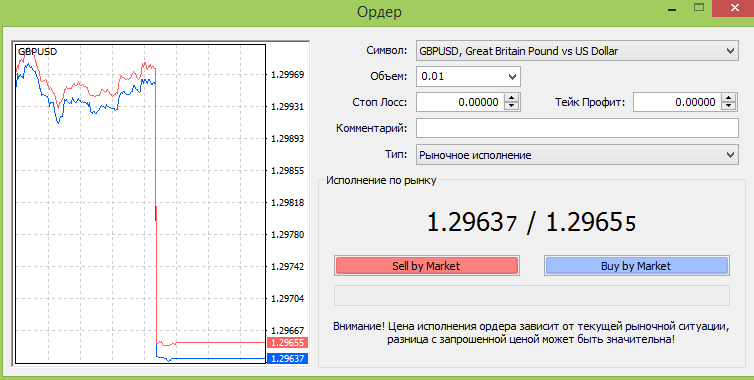Click the Buy by Market button

[x=637, y=266]
